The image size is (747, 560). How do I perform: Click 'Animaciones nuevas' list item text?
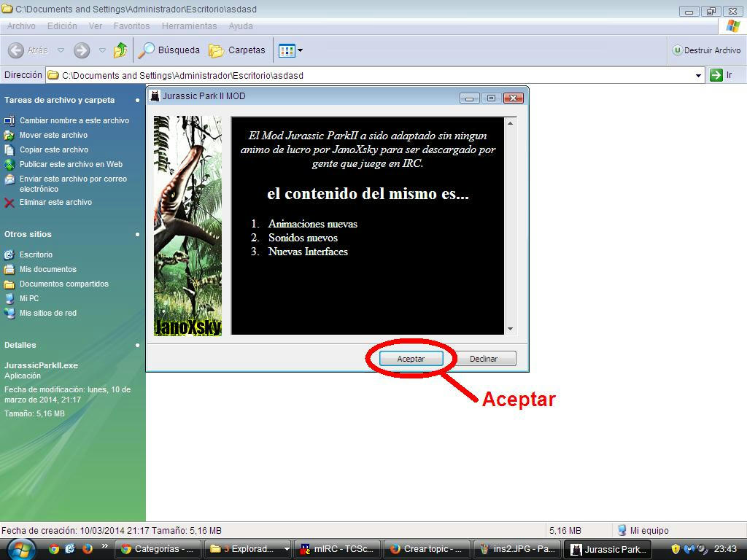[x=312, y=224]
